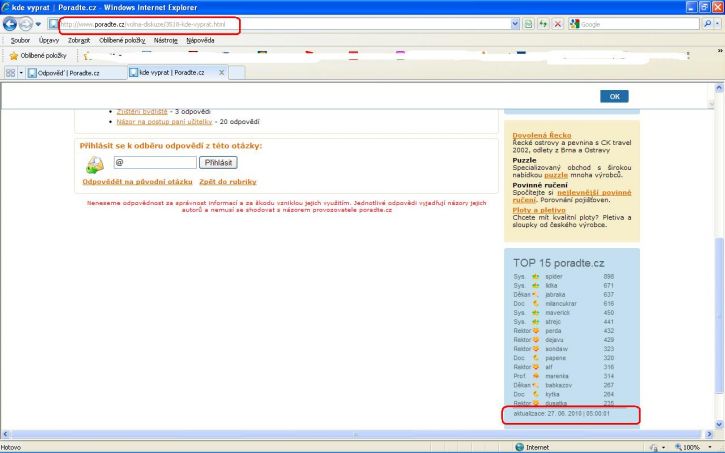
Task: Open the Oblíbené položky menu
Action: 122,40
